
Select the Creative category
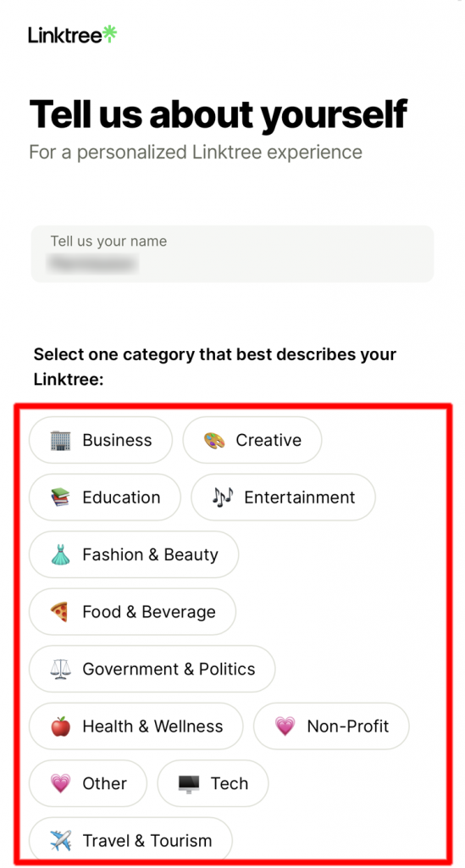click(x=252, y=440)
